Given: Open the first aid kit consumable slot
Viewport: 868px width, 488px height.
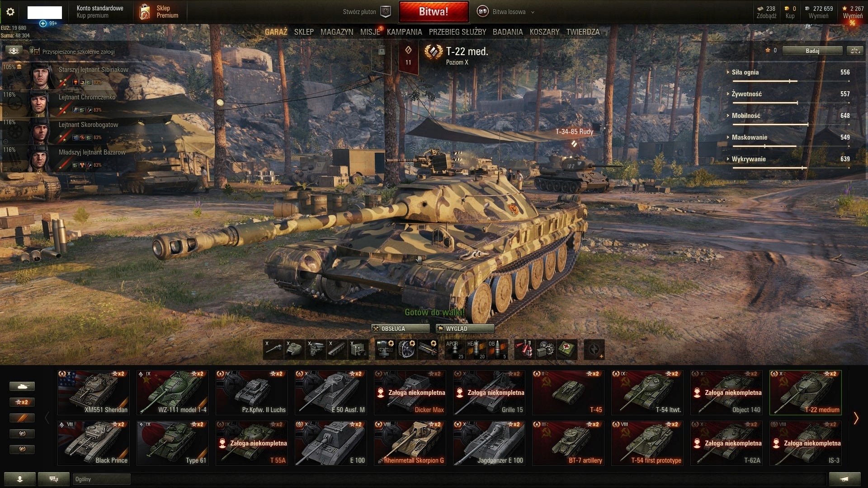Looking at the screenshot, I should click(x=567, y=349).
